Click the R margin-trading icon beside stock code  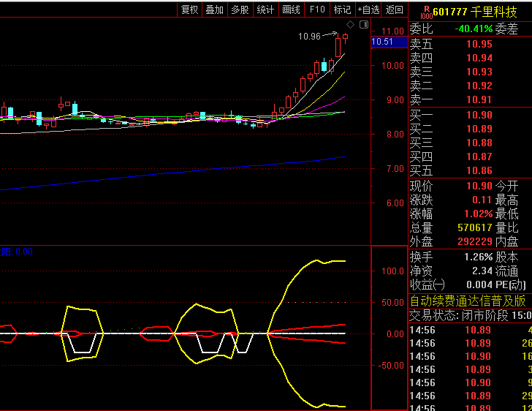click(x=425, y=12)
